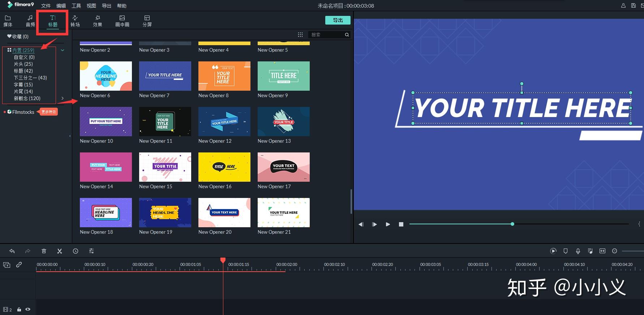
Task: Select the New Opener 6 thumbnail
Action: coord(106,76)
